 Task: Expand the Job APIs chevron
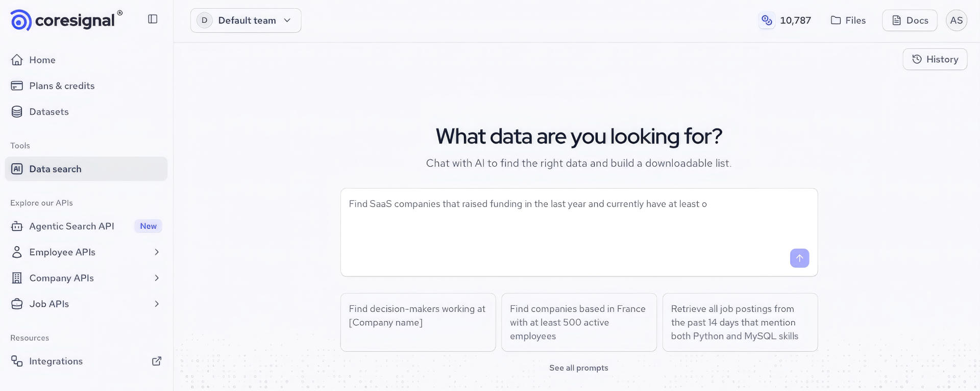click(157, 304)
